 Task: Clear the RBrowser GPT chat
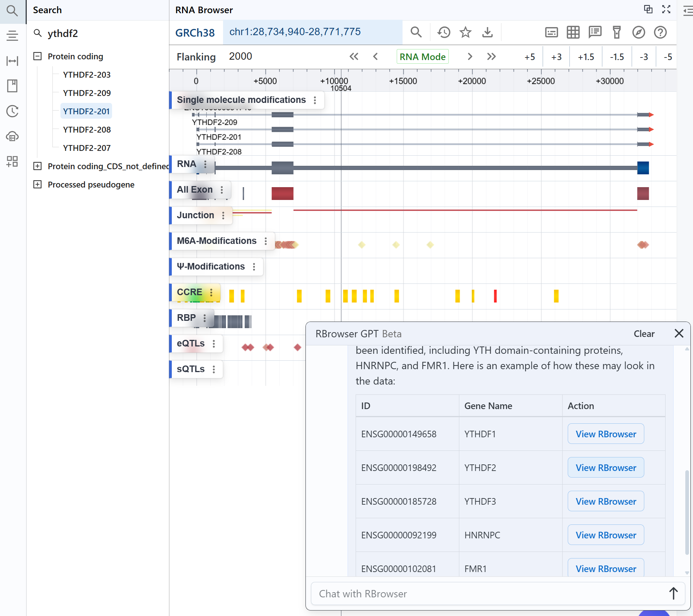644,334
